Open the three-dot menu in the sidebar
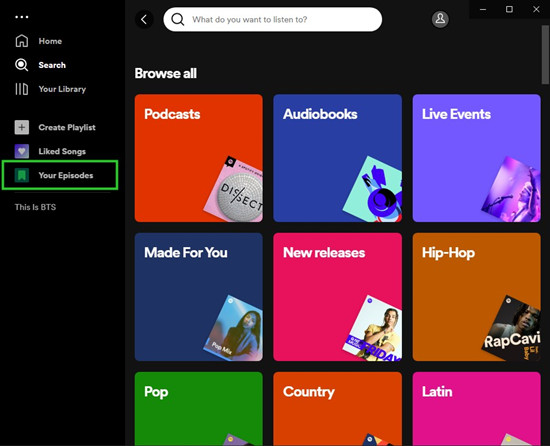The width and height of the screenshot is (550, 446). pyautogui.click(x=22, y=17)
